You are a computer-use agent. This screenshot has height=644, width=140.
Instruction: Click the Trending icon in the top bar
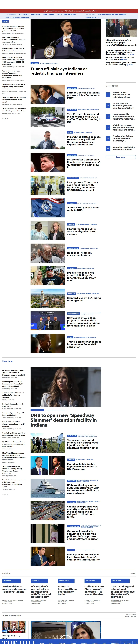click(x=7, y=14)
